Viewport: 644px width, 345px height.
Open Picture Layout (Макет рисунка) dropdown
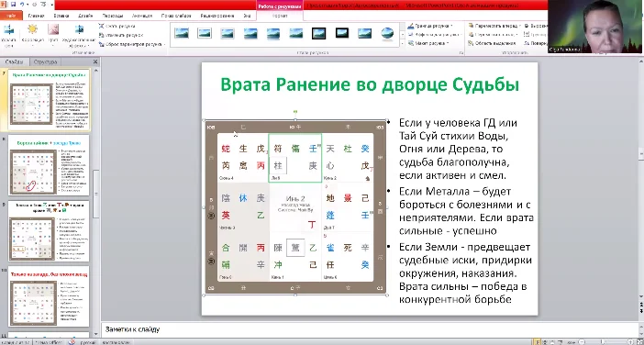coord(428,43)
